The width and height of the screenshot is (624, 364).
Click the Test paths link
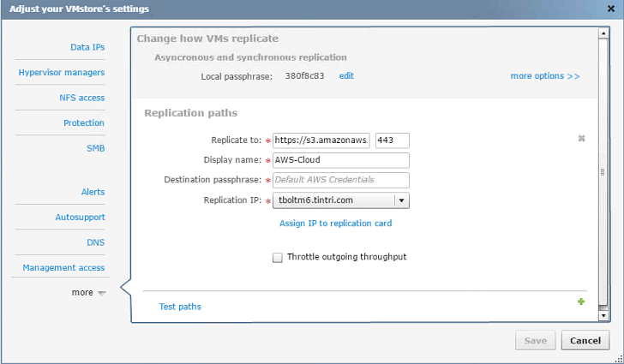180,307
